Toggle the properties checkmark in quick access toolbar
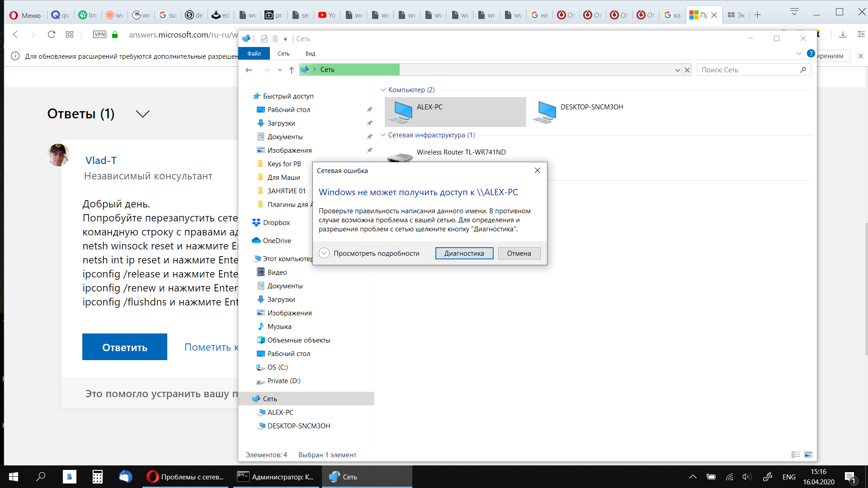The image size is (868, 488). tap(264, 39)
